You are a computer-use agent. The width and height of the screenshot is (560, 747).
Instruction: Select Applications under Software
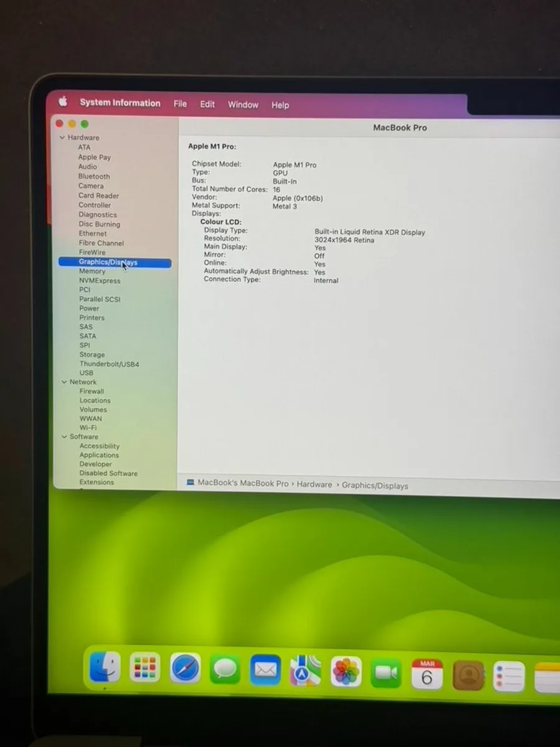pyautogui.click(x=99, y=455)
